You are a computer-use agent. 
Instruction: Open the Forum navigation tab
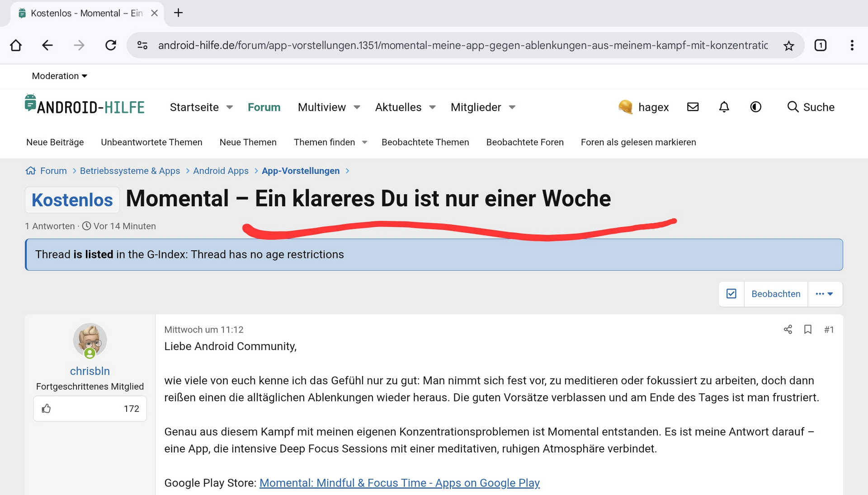pyautogui.click(x=264, y=107)
